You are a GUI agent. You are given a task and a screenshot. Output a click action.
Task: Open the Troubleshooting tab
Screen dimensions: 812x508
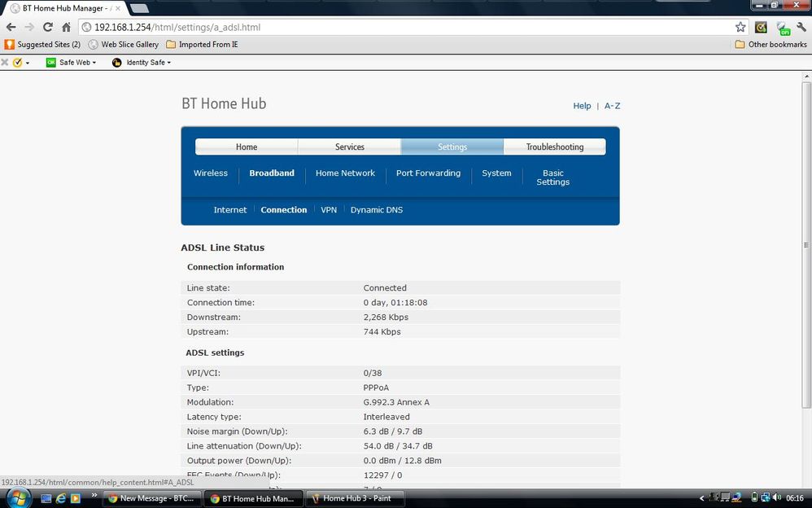pyautogui.click(x=555, y=147)
